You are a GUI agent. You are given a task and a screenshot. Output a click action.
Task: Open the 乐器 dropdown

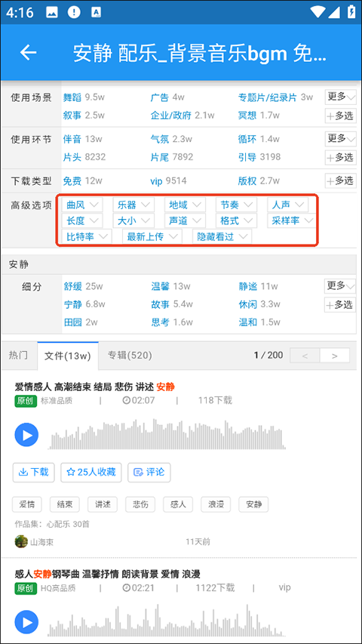coord(133,204)
